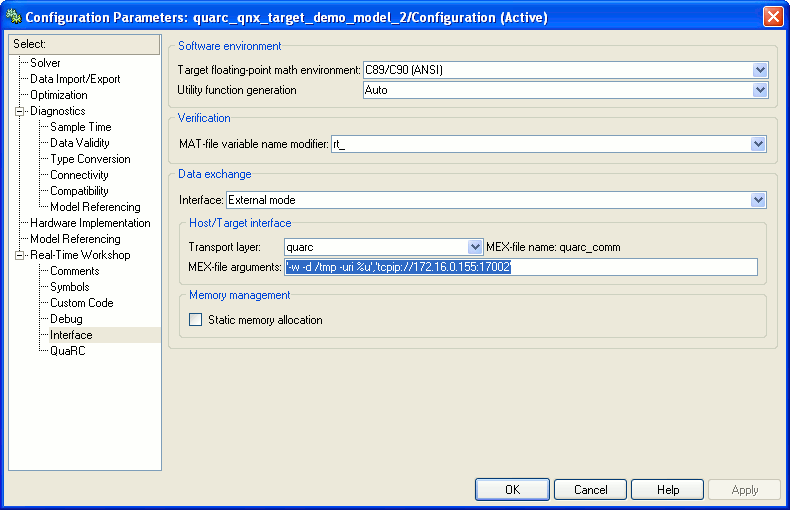Click the MEX-file name quarc_comm label
Screen dimensions: 790x510
553,247
